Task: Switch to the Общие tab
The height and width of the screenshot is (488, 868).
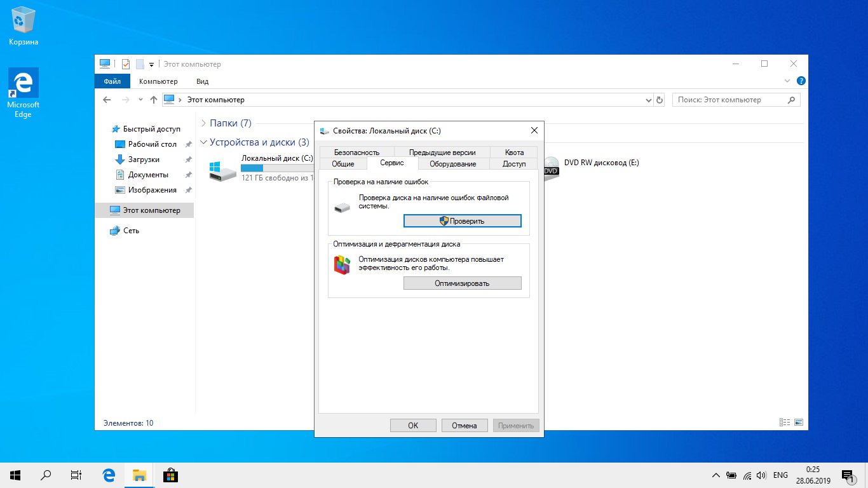Action: tap(342, 164)
